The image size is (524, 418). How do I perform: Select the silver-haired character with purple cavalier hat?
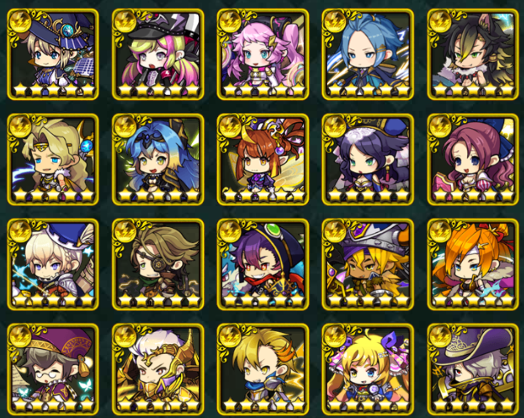tap(473, 369)
